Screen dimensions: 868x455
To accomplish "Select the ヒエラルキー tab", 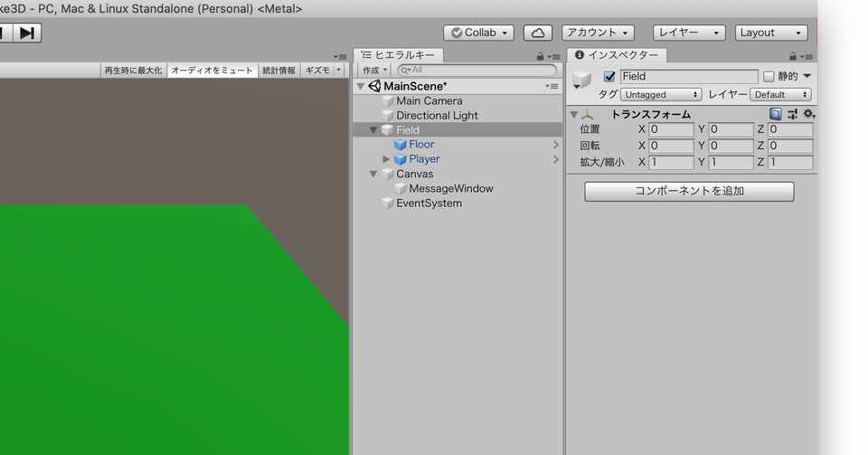I will [398, 55].
